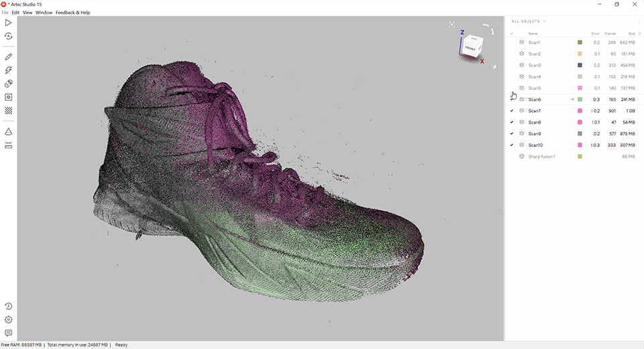This screenshot has height=349, width=644.
Task: Click the '1 GB' size value of Scan7
Action: pos(631,111)
